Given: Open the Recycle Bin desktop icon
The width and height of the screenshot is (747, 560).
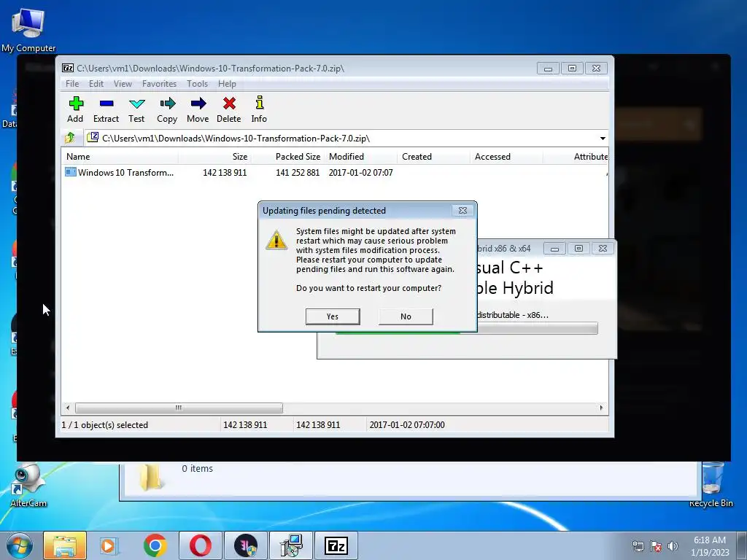Looking at the screenshot, I should 711,484.
